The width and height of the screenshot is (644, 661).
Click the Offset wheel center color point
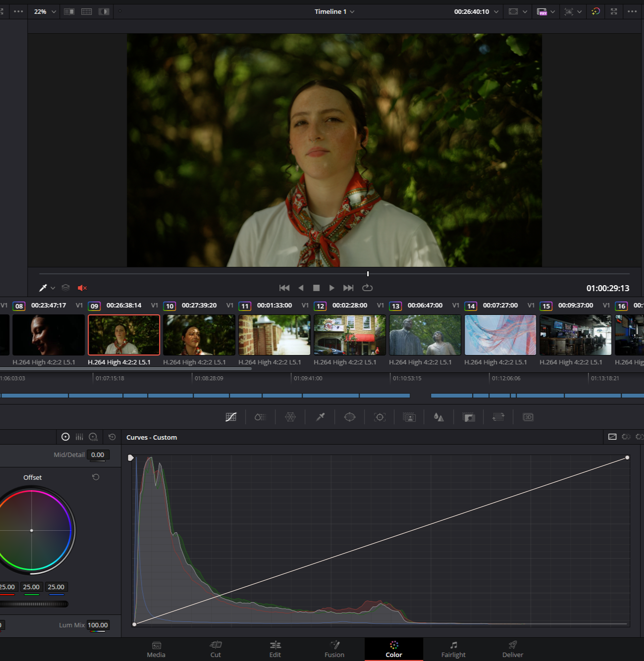pyautogui.click(x=32, y=530)
